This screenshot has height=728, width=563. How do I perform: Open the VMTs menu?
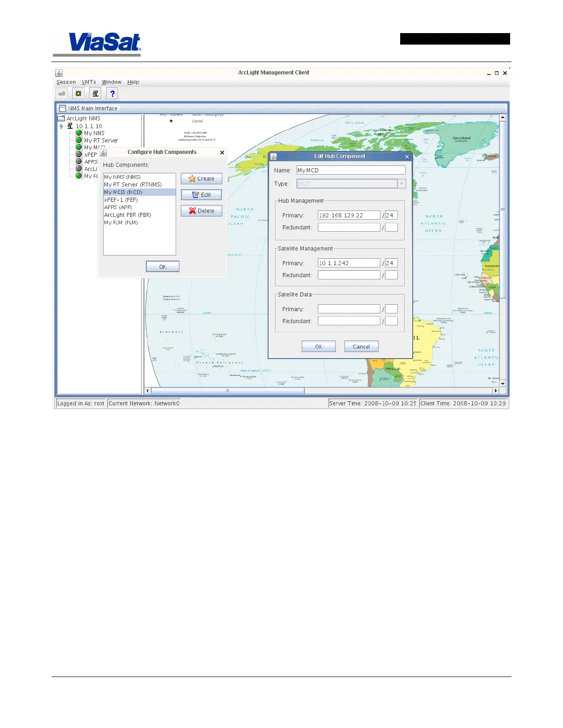click(x=89, y=82)
